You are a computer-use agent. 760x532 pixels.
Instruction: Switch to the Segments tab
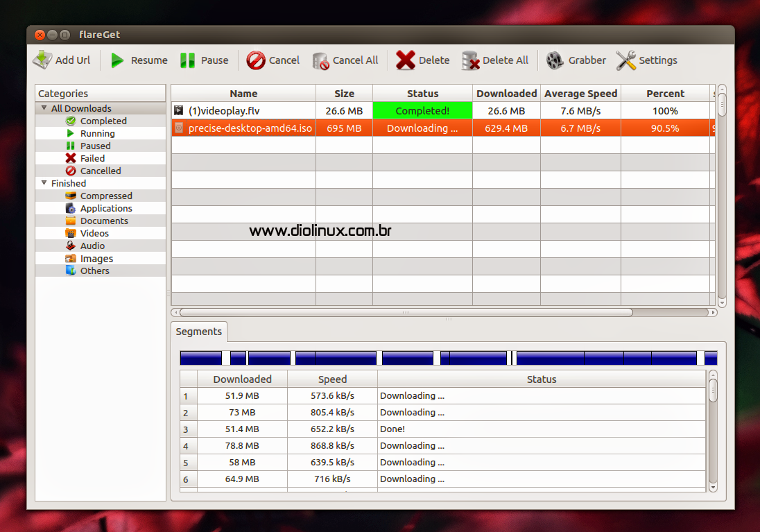tap(198, 332)
